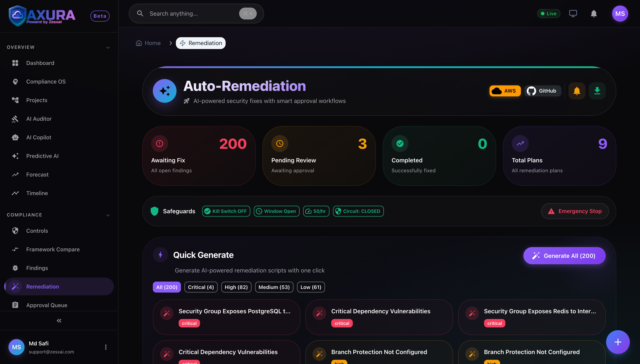
Task: Collapse the Compliance section in the sidebar
Action: (x=108, y=215)
